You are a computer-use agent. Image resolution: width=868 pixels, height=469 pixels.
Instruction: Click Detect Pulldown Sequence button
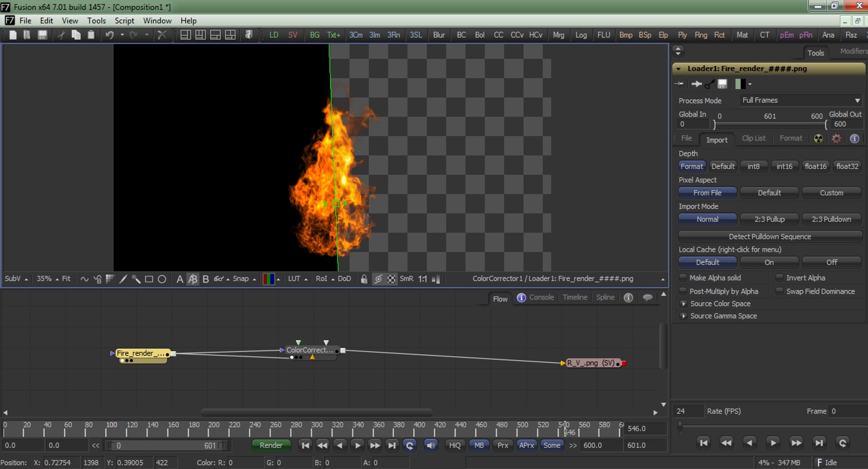(x=770, y=236)
